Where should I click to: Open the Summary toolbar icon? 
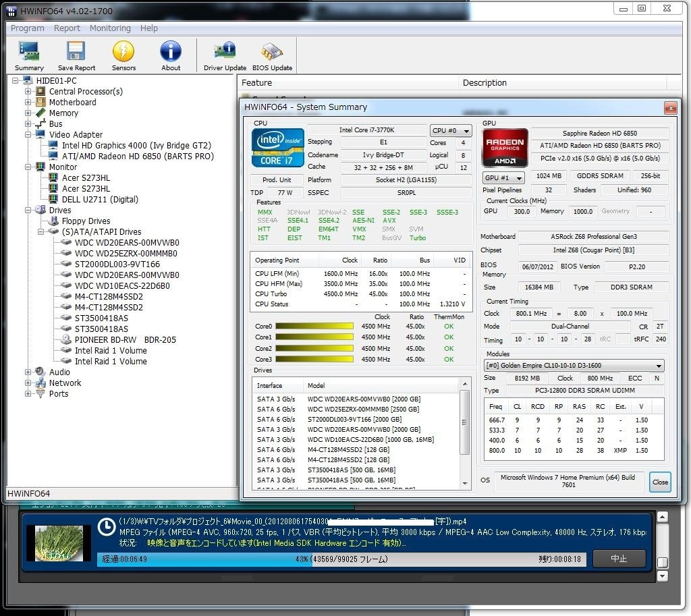[29, 51]
